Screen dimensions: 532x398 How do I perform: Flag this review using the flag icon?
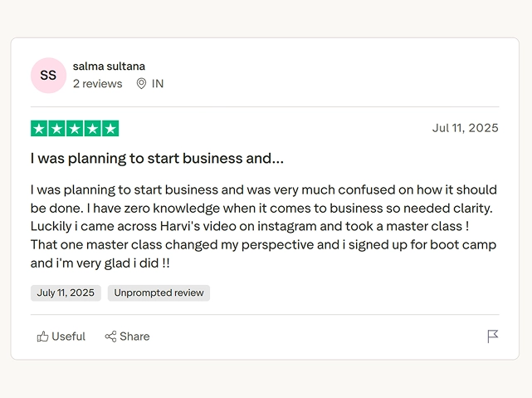pyautogui.click(x=493, y=337)
